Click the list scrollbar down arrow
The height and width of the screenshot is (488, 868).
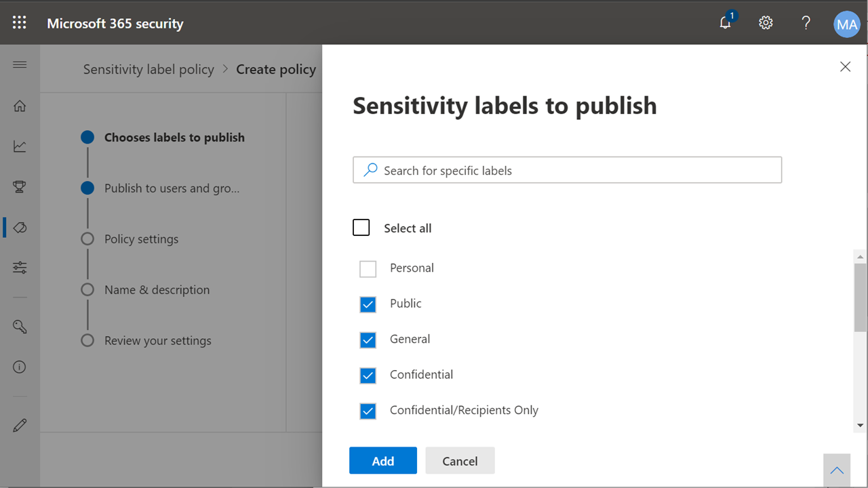tap(860, 425)
